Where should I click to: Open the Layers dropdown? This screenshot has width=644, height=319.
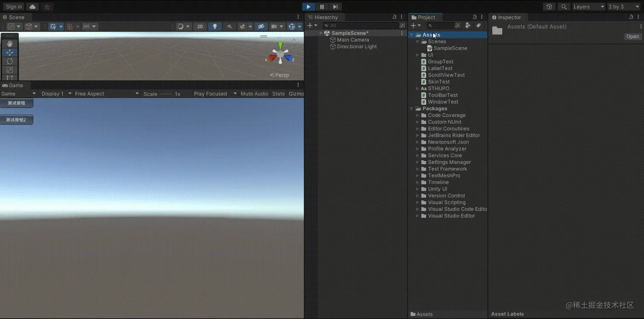click(x=589, y=7)
